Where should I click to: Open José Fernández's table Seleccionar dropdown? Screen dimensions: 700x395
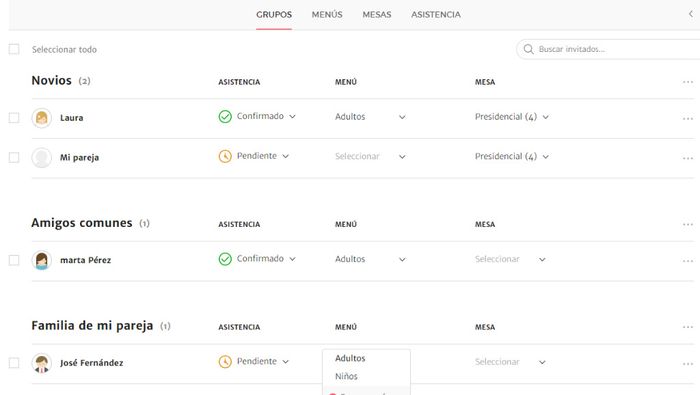[510, 362]
